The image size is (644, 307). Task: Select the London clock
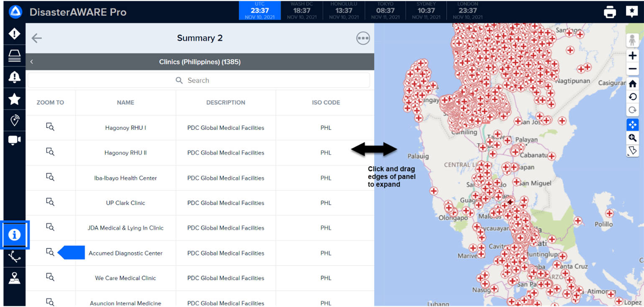[468, 10]
